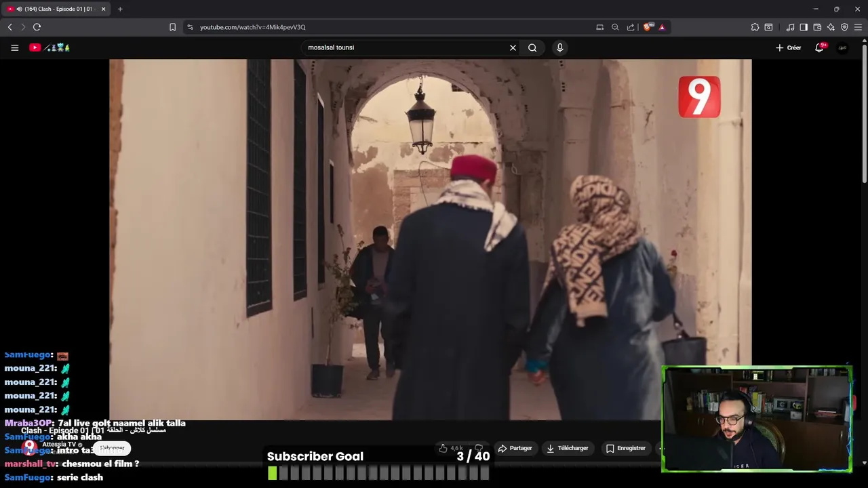Open the Attessia TV channel avatar

pos(29,448)
